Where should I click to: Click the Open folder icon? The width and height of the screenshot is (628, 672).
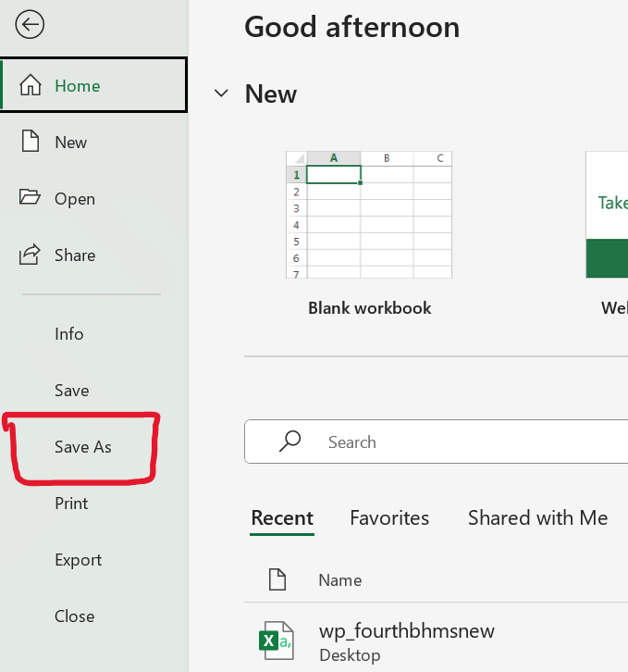[31, 198]
